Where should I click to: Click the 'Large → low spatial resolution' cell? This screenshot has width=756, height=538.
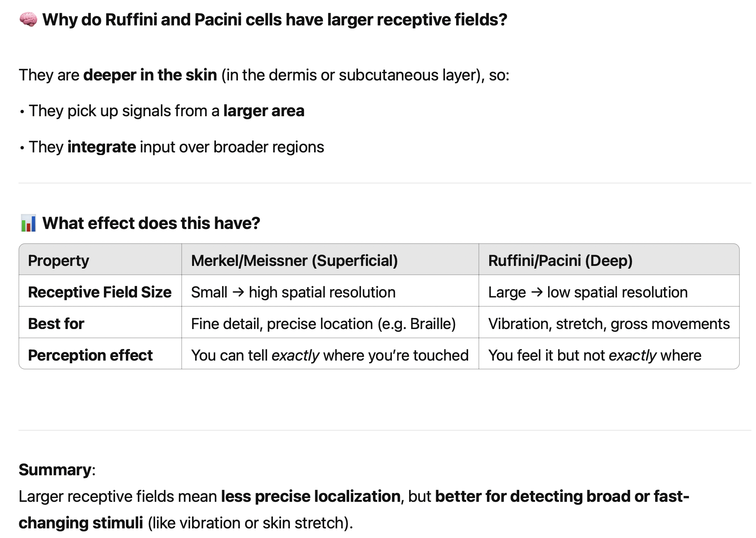point(587,292)
